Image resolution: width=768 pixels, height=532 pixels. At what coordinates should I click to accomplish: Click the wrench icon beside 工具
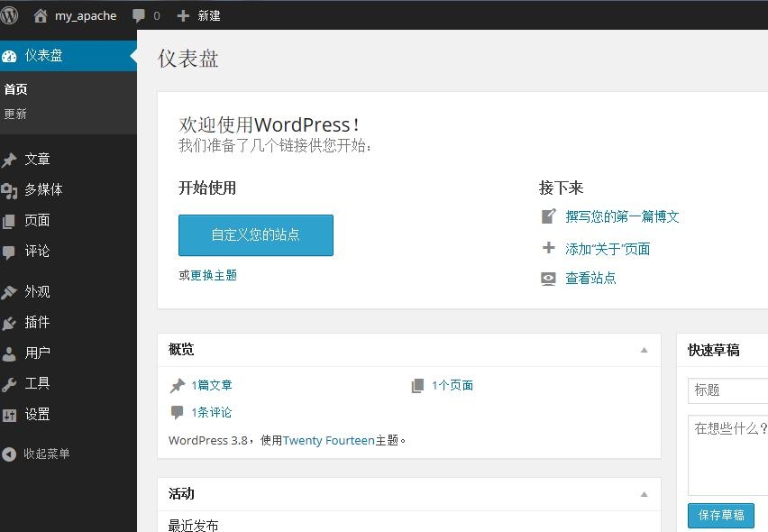point(9,384)
